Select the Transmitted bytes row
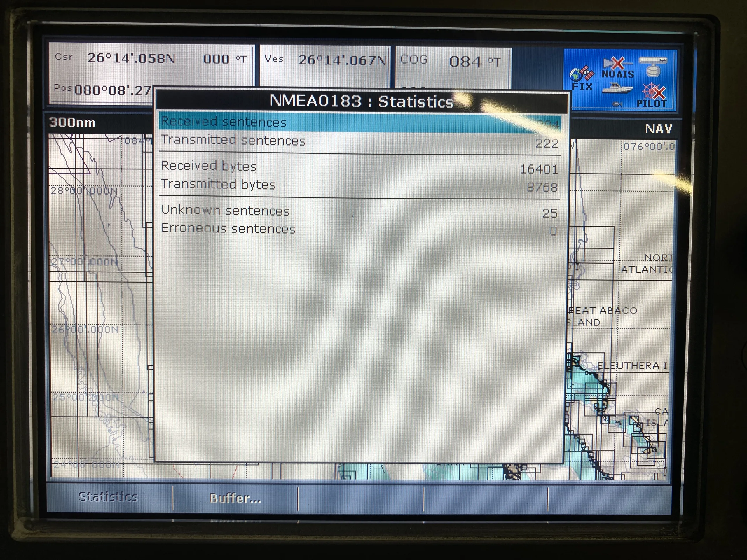 (x=360, y=185)
